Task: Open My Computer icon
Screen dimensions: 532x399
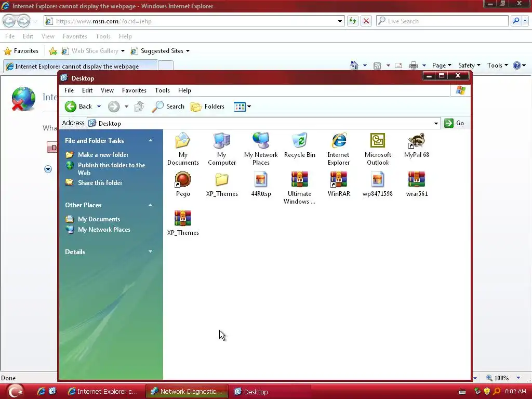Action: point(222,141)
